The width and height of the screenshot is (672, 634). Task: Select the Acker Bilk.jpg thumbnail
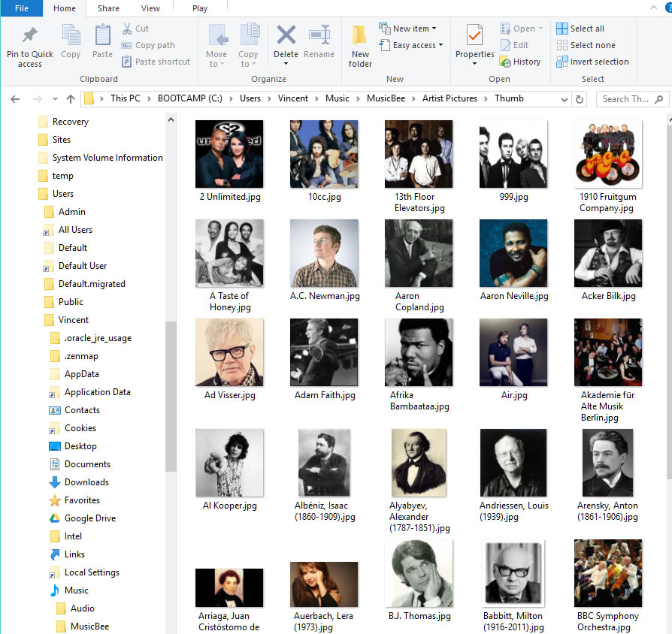point(608,259)
